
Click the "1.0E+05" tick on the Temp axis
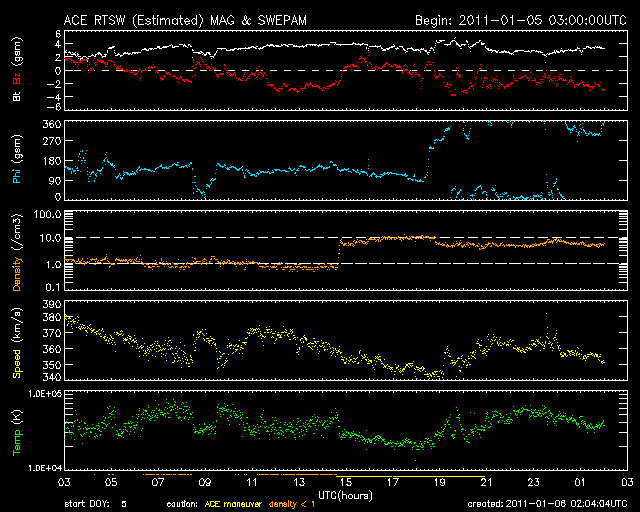[44, 393]
